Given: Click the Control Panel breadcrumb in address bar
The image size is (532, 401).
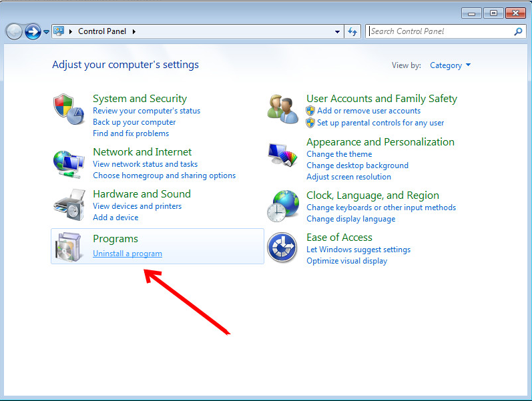Looking at the screenshot, I should point(102,31).
